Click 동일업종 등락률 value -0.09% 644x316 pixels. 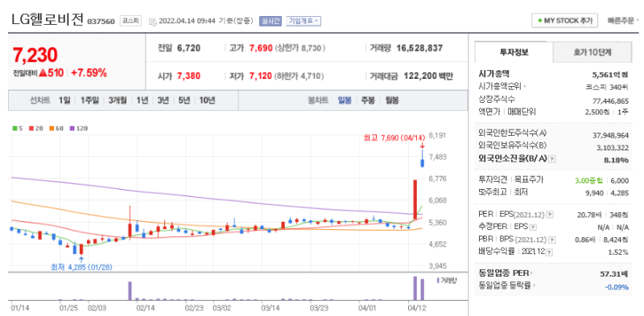coord(617,286)
